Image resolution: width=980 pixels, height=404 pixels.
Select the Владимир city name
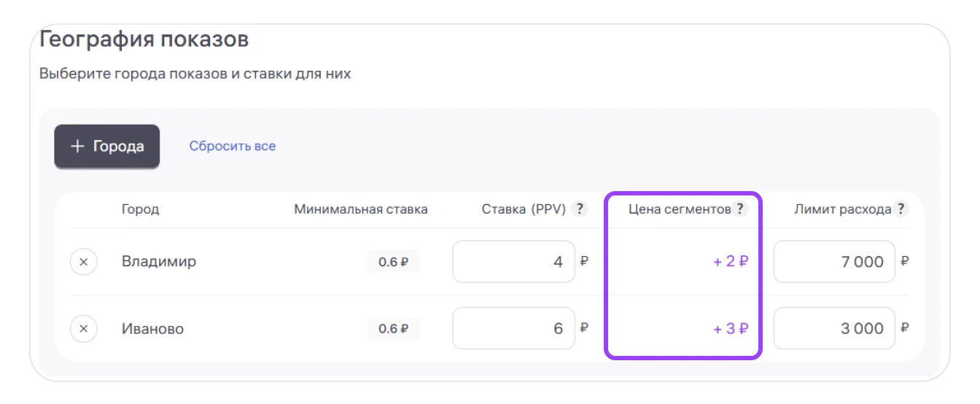click(x=159, y=262)
